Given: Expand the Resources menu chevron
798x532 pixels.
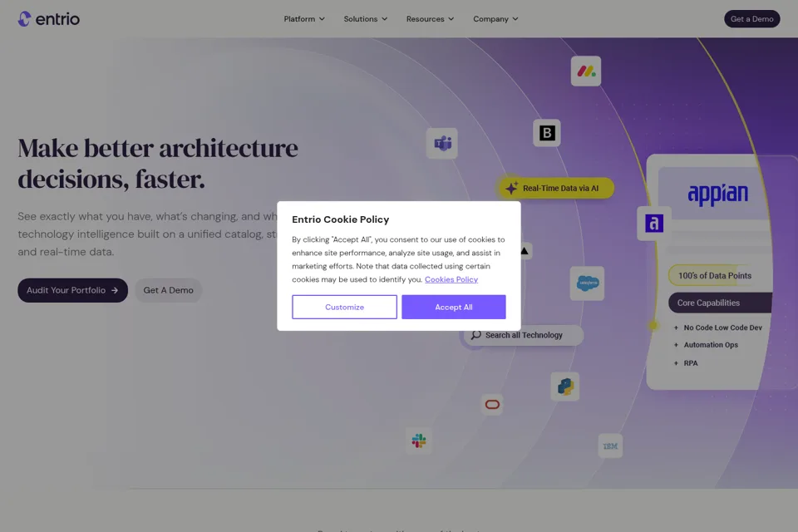Looking at the screenshot, I should point(451,19).
